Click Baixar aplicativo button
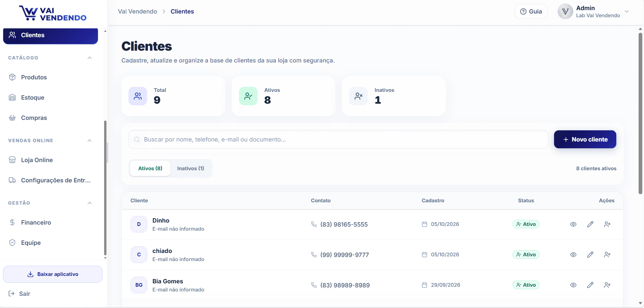Viewport: 644px width, 308px height. click(53, 274)
